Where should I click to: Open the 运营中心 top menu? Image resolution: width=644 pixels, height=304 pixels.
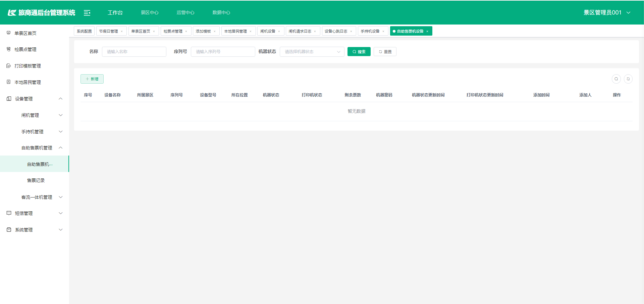tap(185, 12)
